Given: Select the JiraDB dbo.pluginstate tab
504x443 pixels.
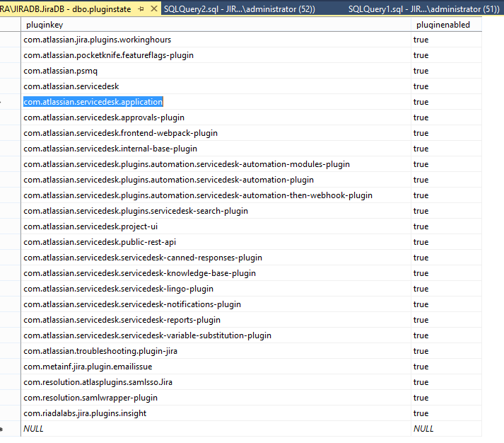Looking at the screenshot, I should pos(66,9).
